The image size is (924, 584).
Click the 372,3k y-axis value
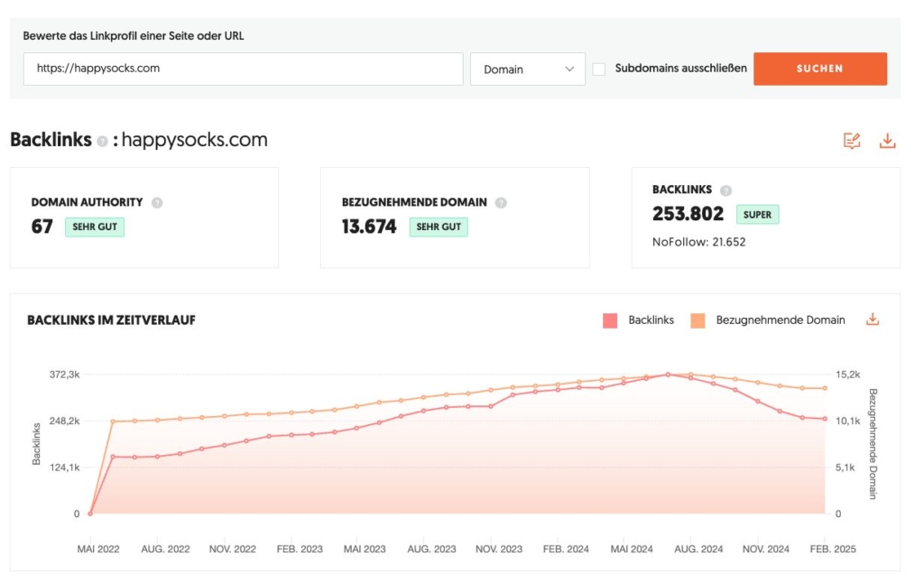point(65,375)
